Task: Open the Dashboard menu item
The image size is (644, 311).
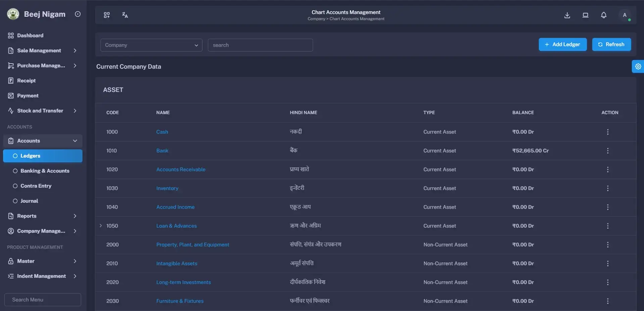Action: click(30, 36)
